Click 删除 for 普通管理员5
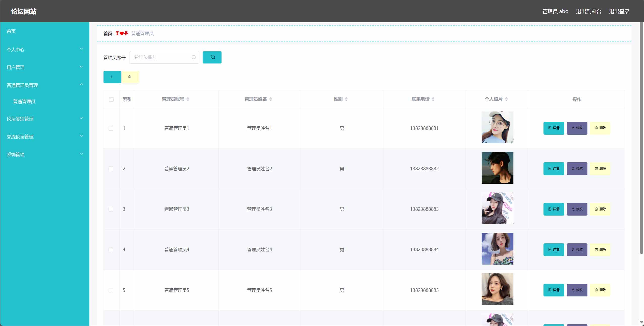This screenshot has width=644, height=326. click(x=600, y=290)
